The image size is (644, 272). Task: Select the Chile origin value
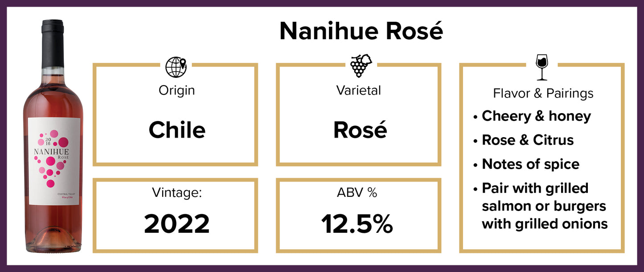[177, 130]
